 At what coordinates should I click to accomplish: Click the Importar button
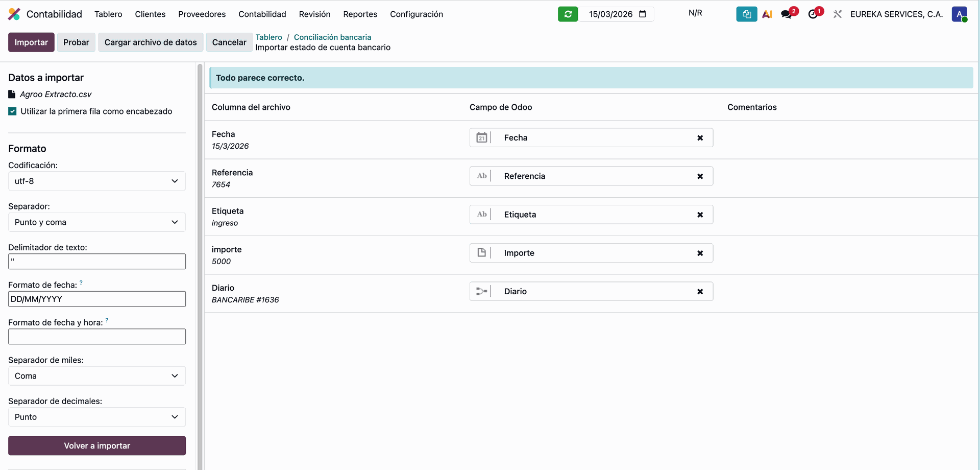[31, 42]
